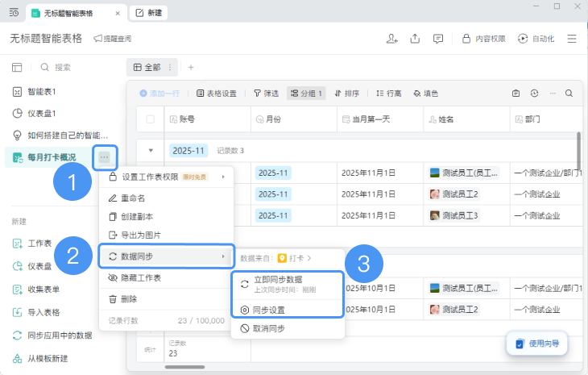Open the 全部 view options dots
This screenshot has width=588, height=375.
coord(170,67)
